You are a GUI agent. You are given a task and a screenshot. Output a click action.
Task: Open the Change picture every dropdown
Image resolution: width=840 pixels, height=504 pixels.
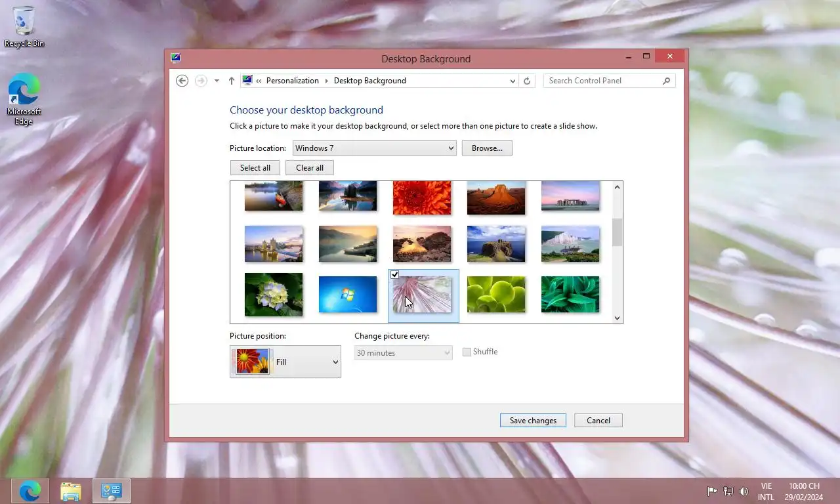(403, 353)
